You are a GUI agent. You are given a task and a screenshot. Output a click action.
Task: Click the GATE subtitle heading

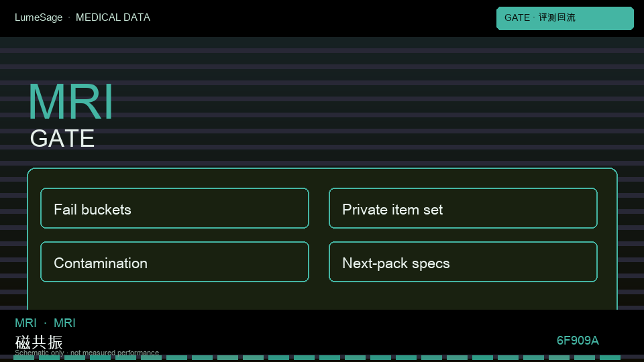(x=62, y=138)
